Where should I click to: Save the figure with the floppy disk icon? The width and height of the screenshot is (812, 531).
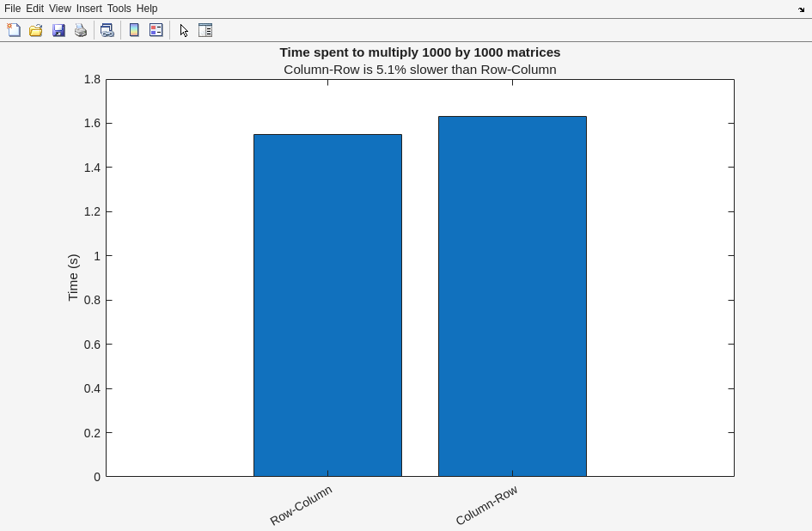tap(58, 30)
